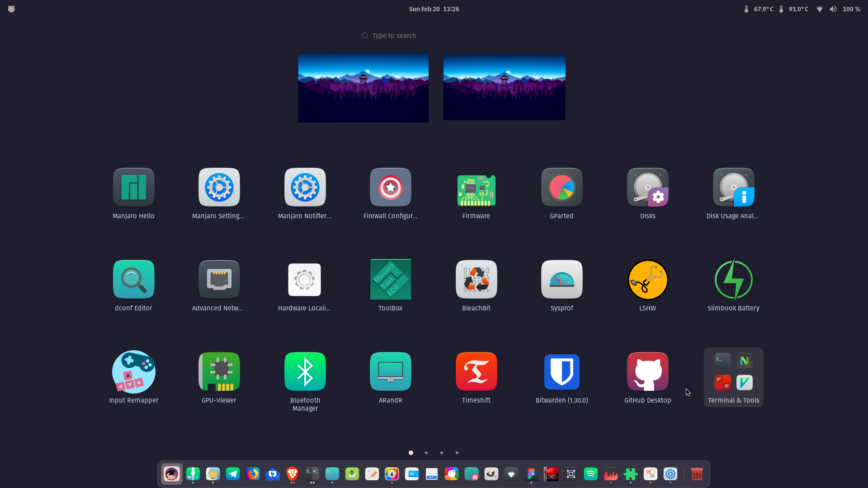Open Manjaro ToolBox
Screen dimensions: 868x488
click(390, 286)
